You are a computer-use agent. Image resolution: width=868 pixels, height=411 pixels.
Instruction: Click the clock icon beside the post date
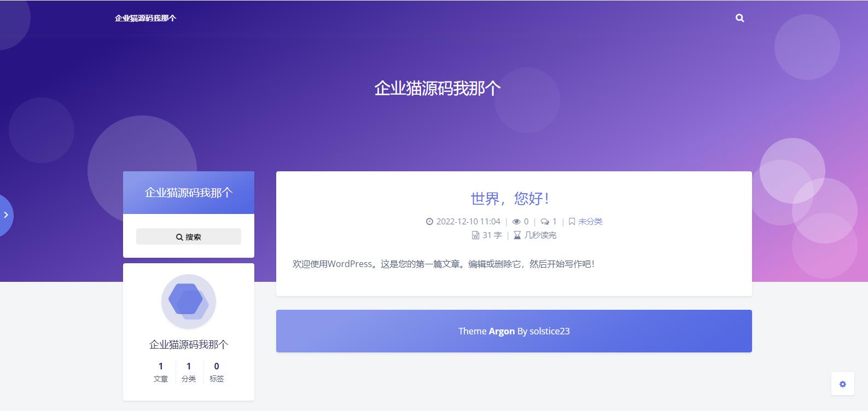point(429,222)
